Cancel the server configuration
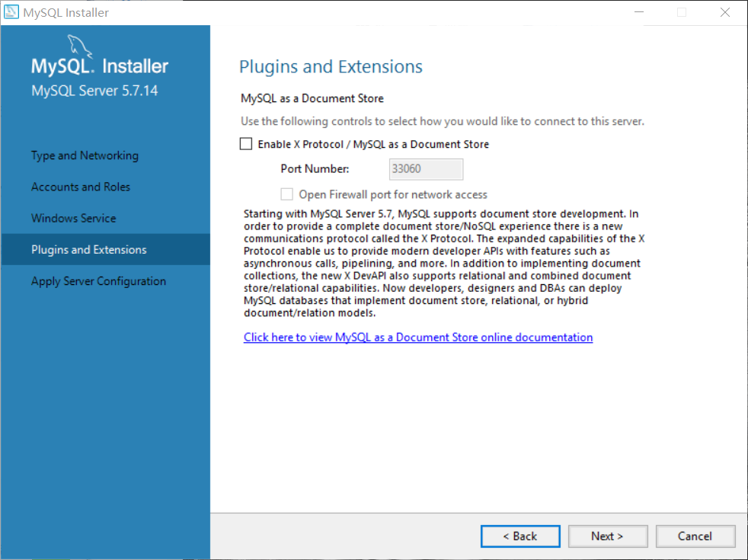The height and width of the screenshot is (560, 748). pos(695,536)
